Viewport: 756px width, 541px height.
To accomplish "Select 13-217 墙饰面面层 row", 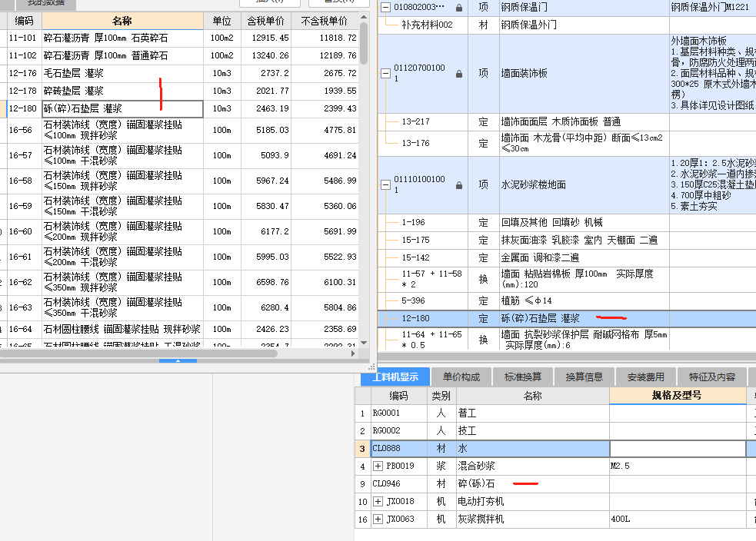I will click(567, 122).
